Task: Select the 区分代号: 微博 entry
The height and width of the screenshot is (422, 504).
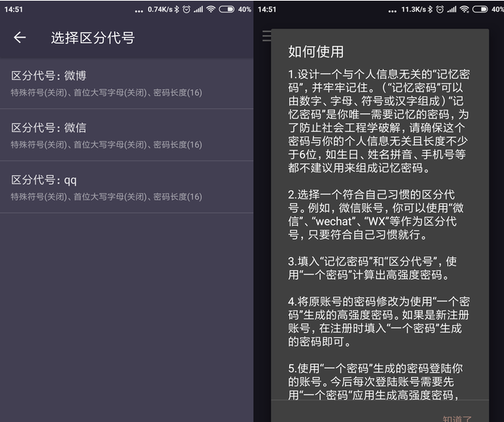Action: (126, 84)
